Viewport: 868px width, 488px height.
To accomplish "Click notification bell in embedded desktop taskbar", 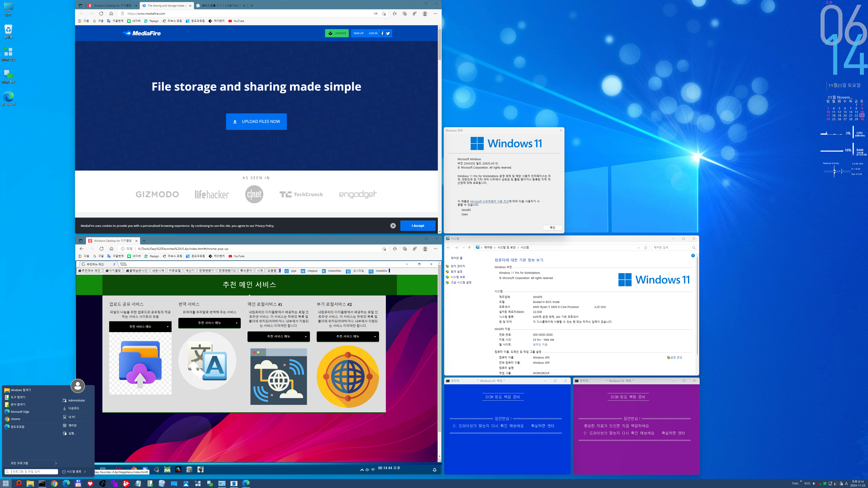I will click(x=435, y=469).
